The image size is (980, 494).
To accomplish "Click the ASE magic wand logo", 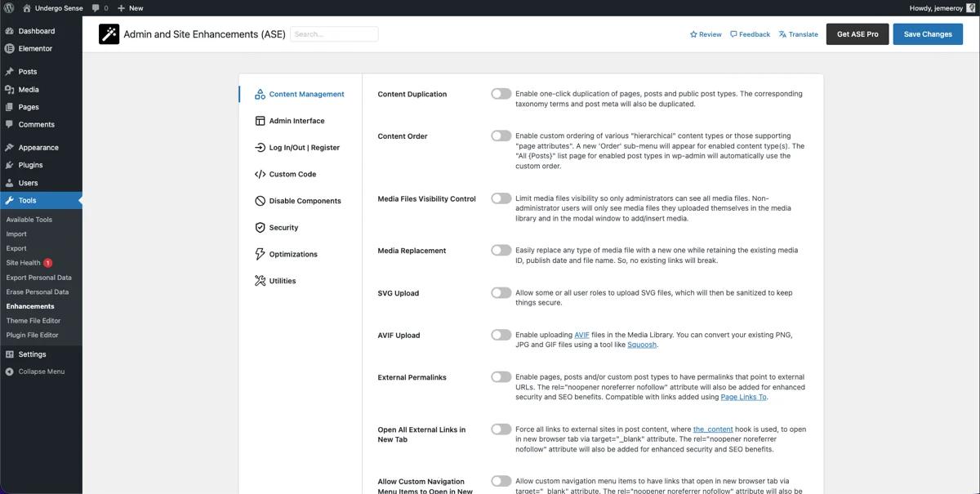I will [x=109, y=34].
